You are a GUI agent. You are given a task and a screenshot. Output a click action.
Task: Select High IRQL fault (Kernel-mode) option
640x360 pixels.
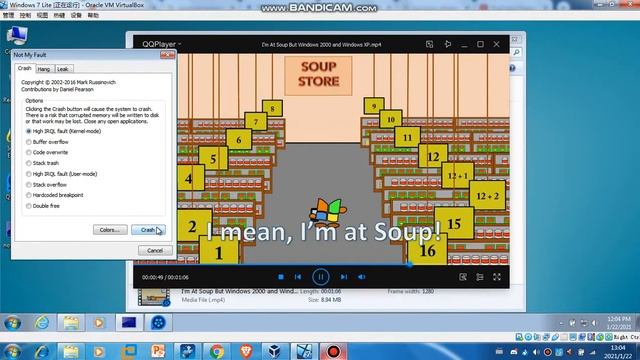click(63, 131)
